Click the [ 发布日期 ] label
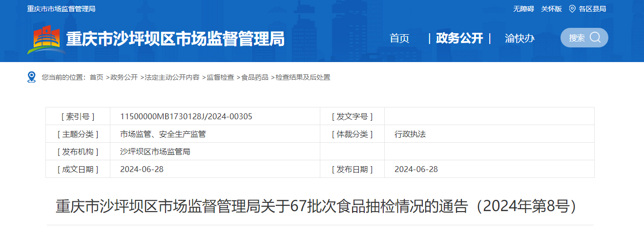The image size is (644, 237). point(352,169)
